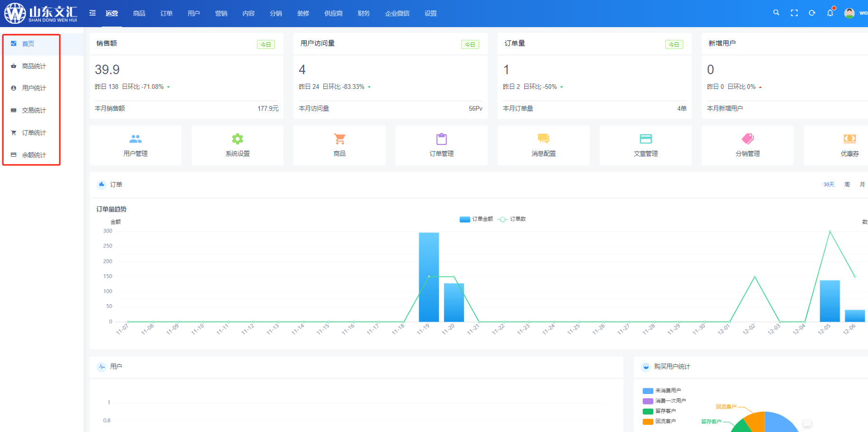The image size is (868, 432).
Task: Open 商品 cart shortcut
Action: pos(340,145)
